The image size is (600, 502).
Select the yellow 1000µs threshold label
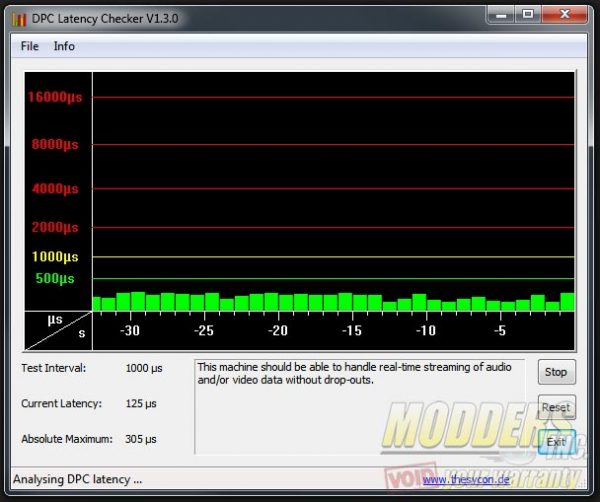coord(58,257)
